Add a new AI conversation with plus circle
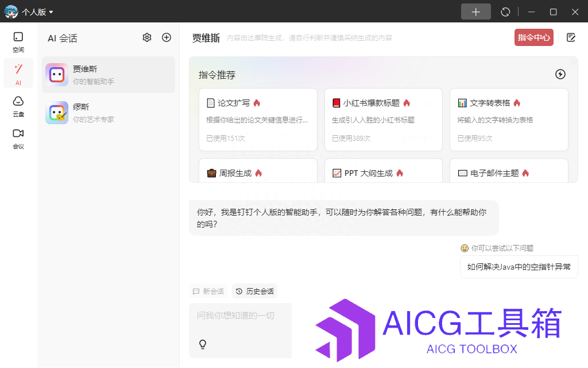The width and height of the screenshot is (588, 368). tap(167, 37)
